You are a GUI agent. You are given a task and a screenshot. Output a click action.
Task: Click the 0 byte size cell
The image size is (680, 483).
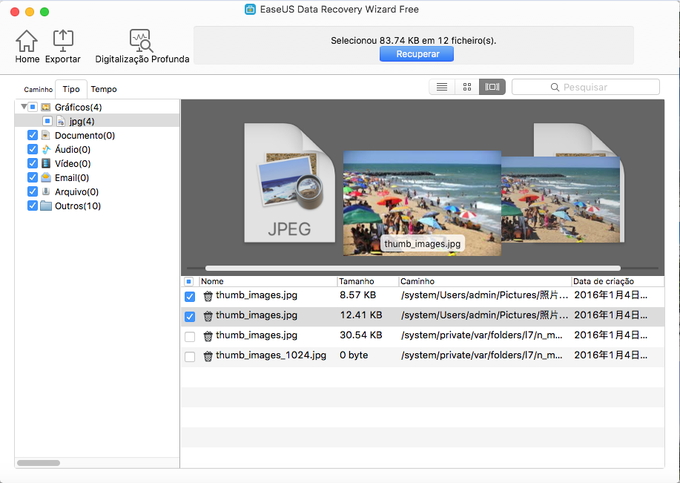point(354,355)
